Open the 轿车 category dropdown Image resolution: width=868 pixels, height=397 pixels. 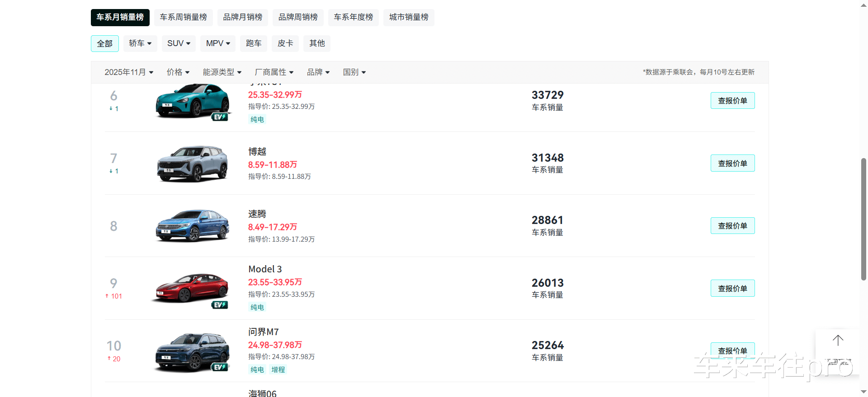[140, 43]
